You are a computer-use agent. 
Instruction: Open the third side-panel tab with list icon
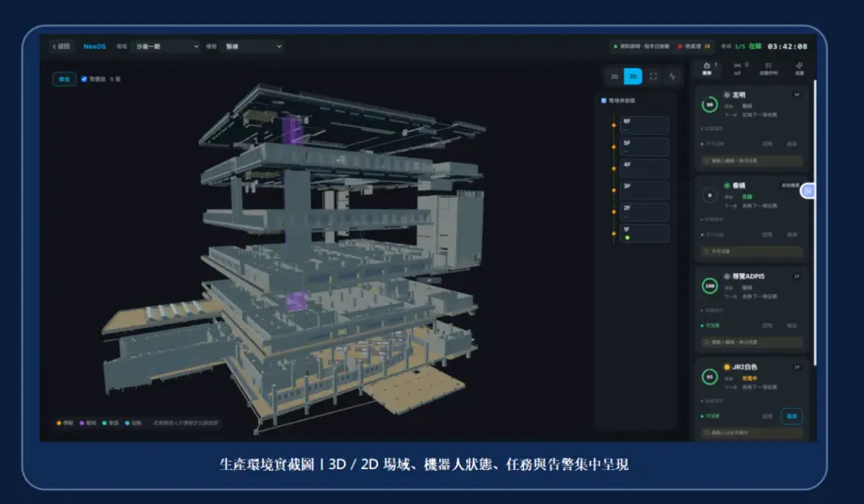tap(768, 69)
